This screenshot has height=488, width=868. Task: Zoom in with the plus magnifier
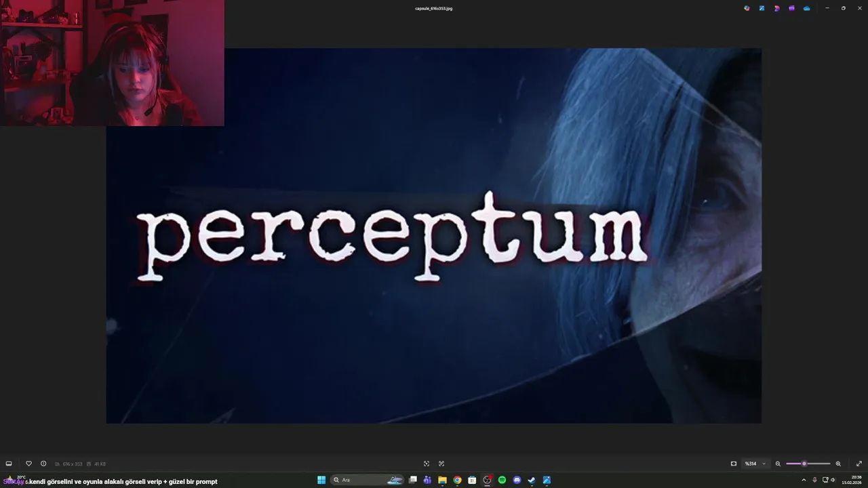(838, 464)
